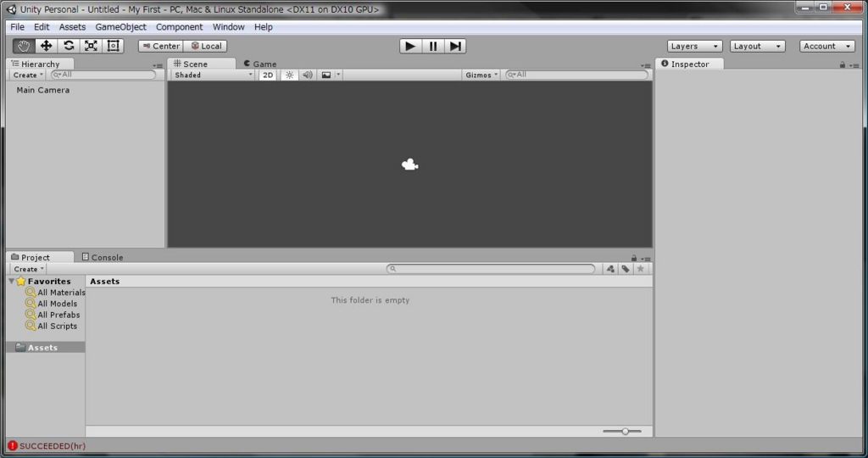Switch to the Hierarchy tab
This screenshot has height=458, width=868.
pyautogui.click(x=40, y=64)
